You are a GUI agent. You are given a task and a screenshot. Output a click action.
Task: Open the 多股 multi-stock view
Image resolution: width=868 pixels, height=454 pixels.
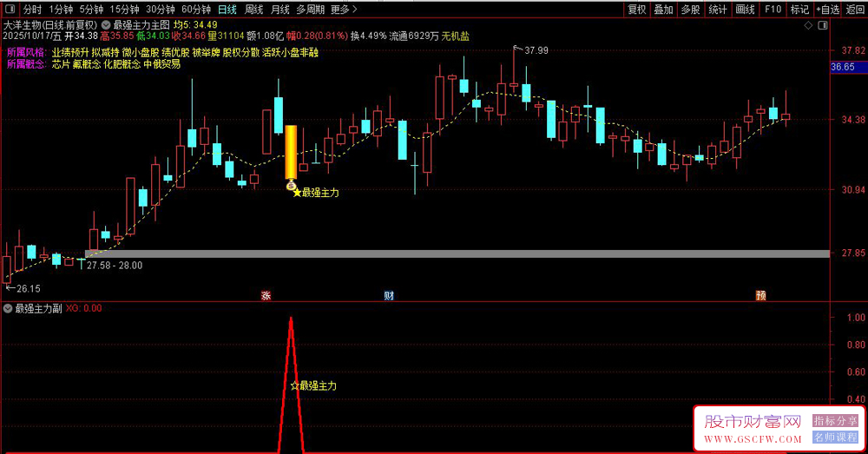click(690, 9)
